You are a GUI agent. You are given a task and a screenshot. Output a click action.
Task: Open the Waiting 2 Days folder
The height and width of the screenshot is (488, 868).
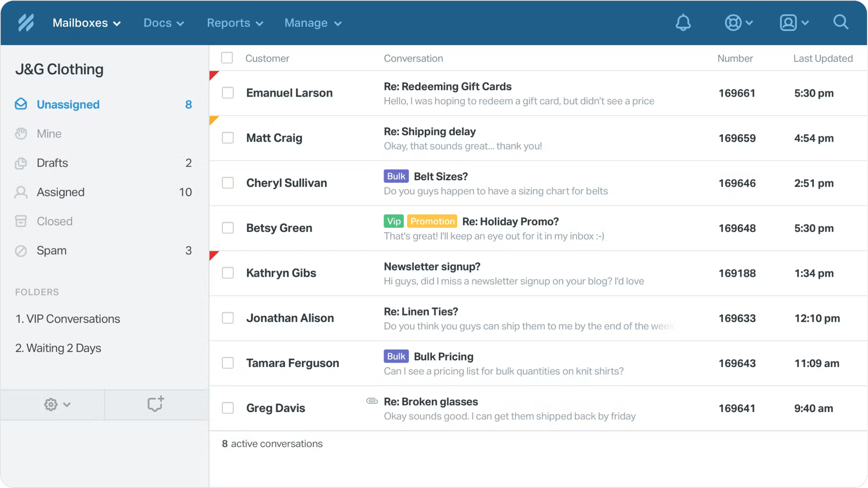pyautogui.click(x=58, y=348)
